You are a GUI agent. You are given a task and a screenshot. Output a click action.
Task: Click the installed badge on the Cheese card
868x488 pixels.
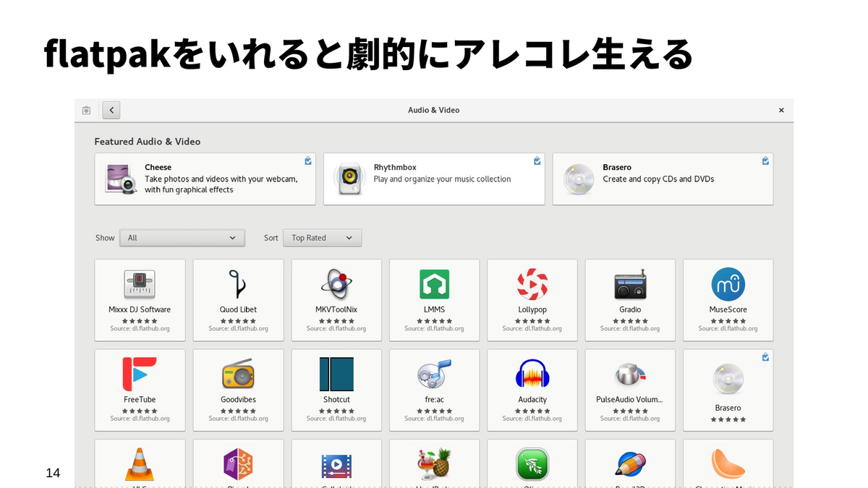point(308,160)
